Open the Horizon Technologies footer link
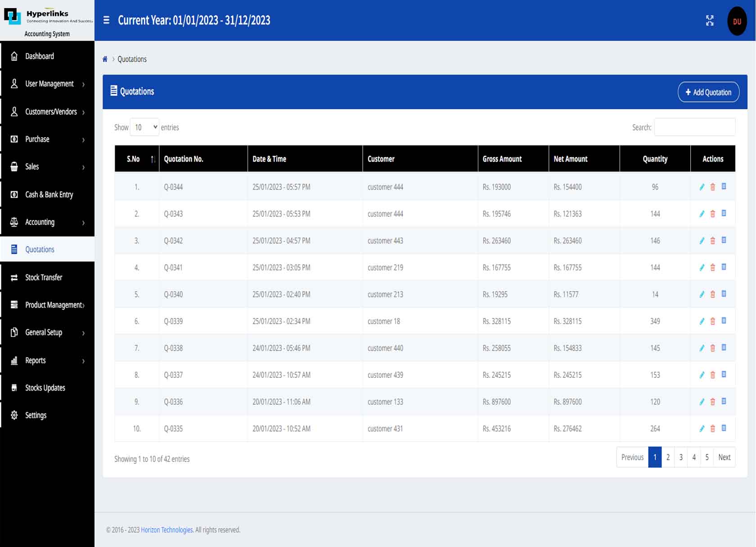The width and height of the screenshot is (756, 547). (167, 530)
